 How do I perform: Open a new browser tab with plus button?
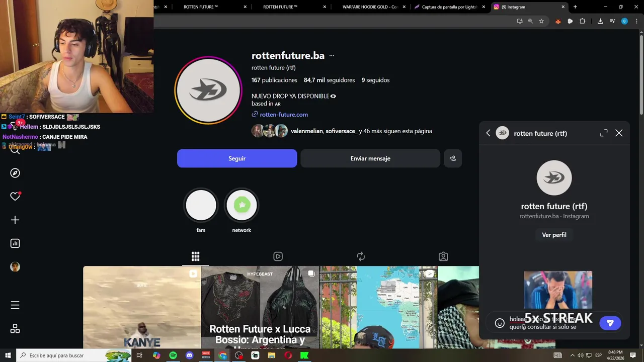[575, 7]
